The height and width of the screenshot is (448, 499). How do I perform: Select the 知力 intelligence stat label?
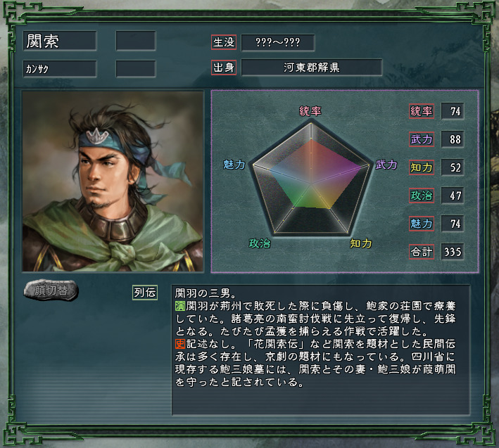(422, 167)
